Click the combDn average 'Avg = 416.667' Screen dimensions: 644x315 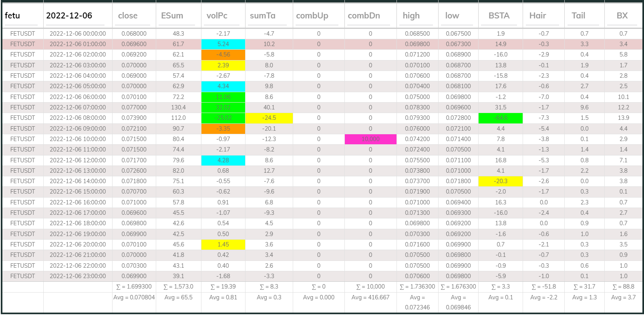pyautogui.click(x=370, y=297)
